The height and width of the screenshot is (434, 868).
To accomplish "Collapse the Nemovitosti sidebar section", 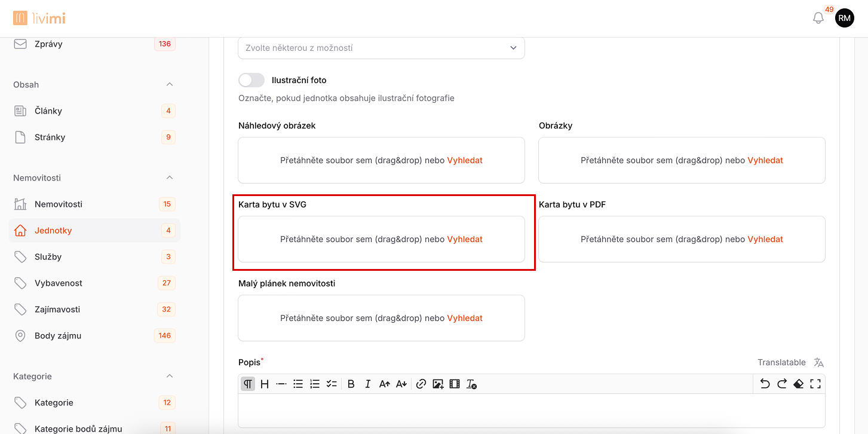I will coord(170,178).
